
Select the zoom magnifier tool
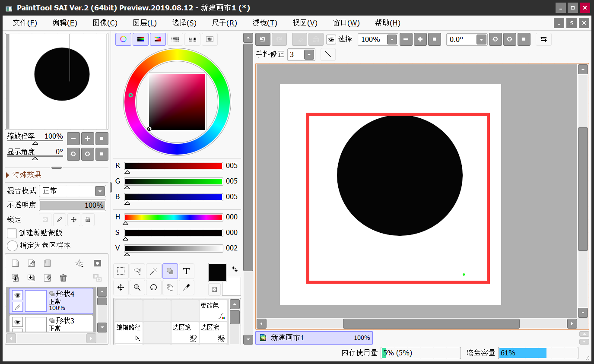137,288
